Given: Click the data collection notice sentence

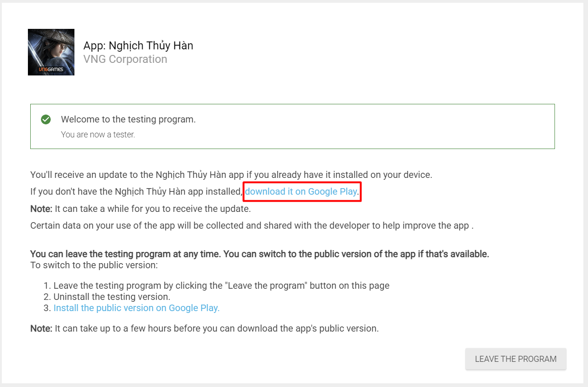Looking at the screenshot, I should coord(251,226).
